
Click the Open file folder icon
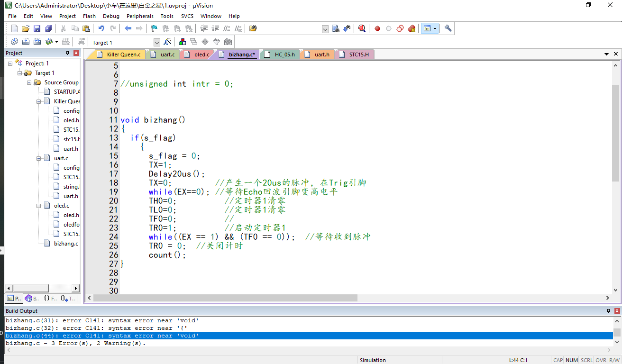[26, 28]
